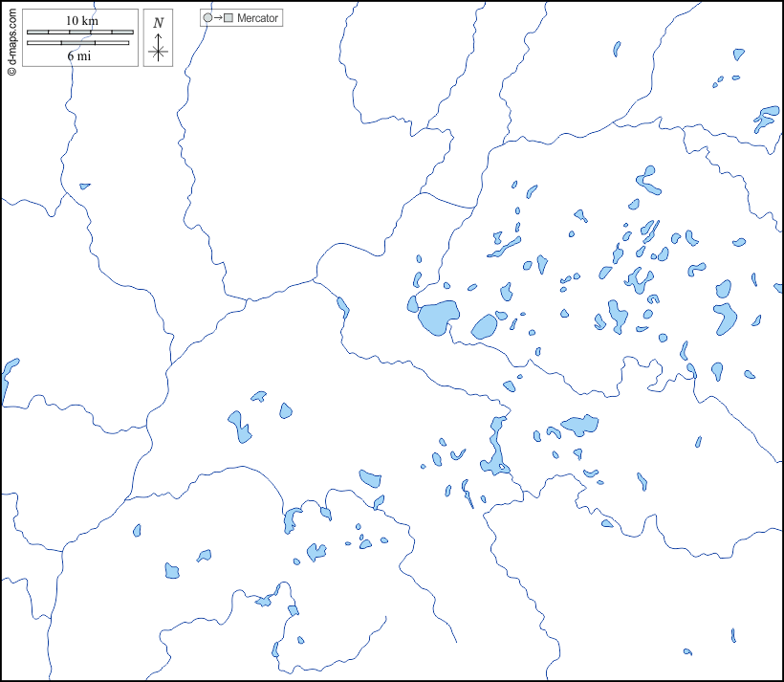The image size is (784, 682).
Task: Click the star-shaped compass rose base
Action: point(159,53)
